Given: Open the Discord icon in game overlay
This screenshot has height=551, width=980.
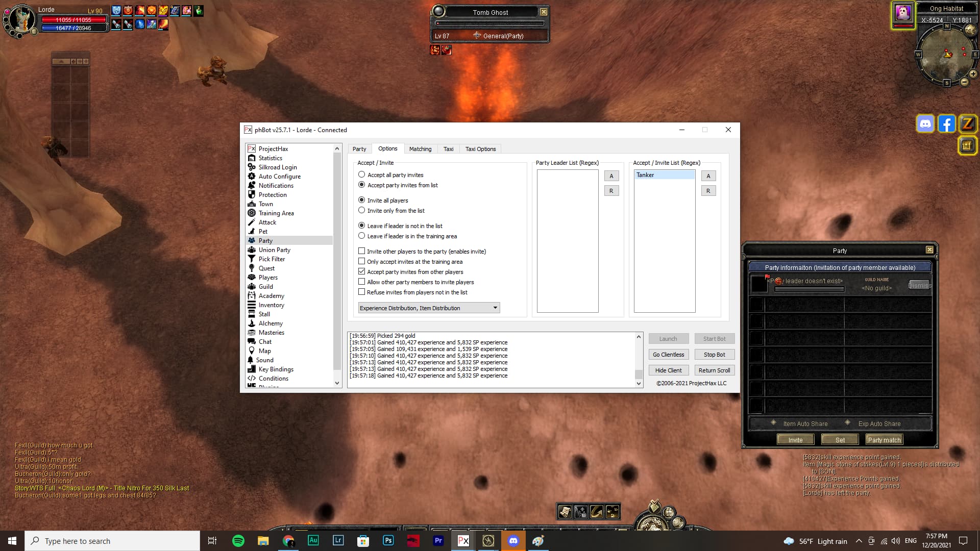Looking at the screenshot, I should pyautogui.click(x=925, y=124).
